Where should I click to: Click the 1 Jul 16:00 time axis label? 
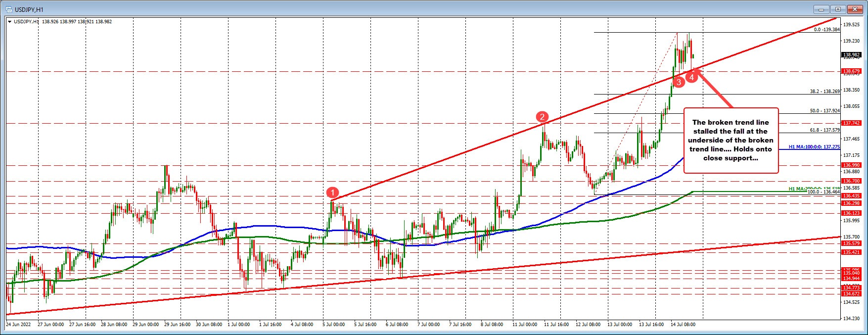(x=271, y=325)
